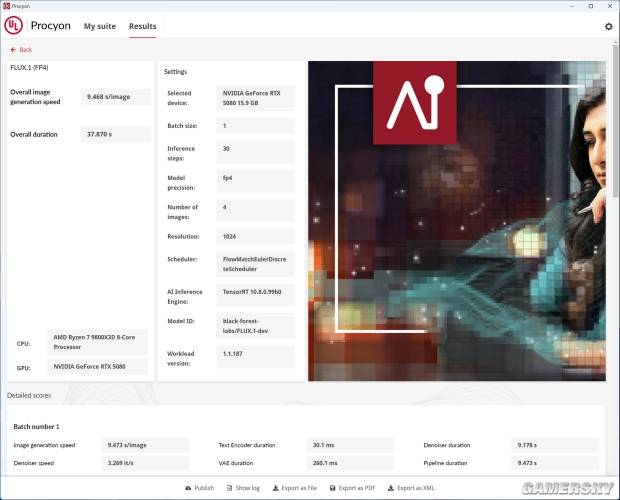Click the AI benchmark banner image

457,221
